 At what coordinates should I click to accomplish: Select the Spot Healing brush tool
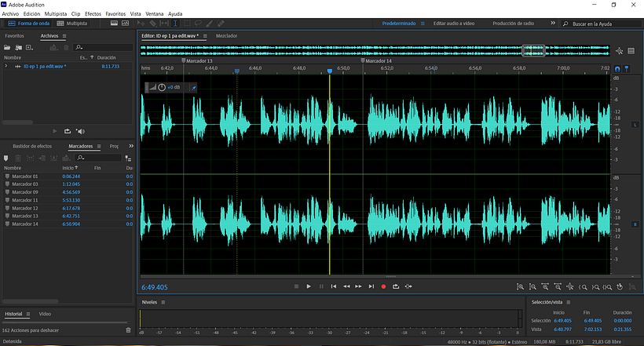click(x=221, y=24)
